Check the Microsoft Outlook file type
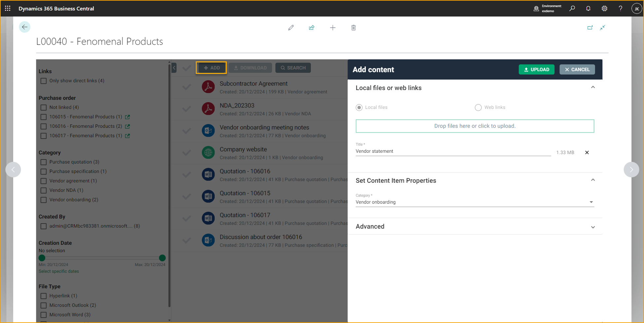The image size is (644, 323). [44, 306]
